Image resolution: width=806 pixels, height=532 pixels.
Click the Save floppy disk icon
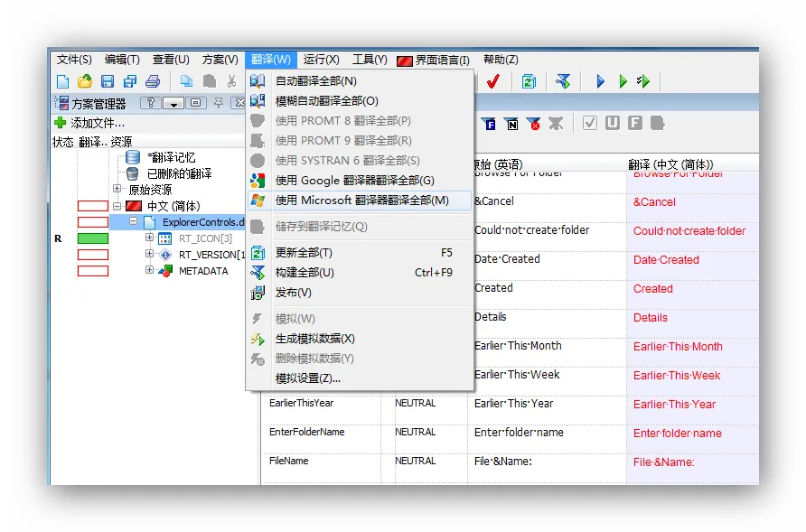pyautogui.click(x=108, y=81)
